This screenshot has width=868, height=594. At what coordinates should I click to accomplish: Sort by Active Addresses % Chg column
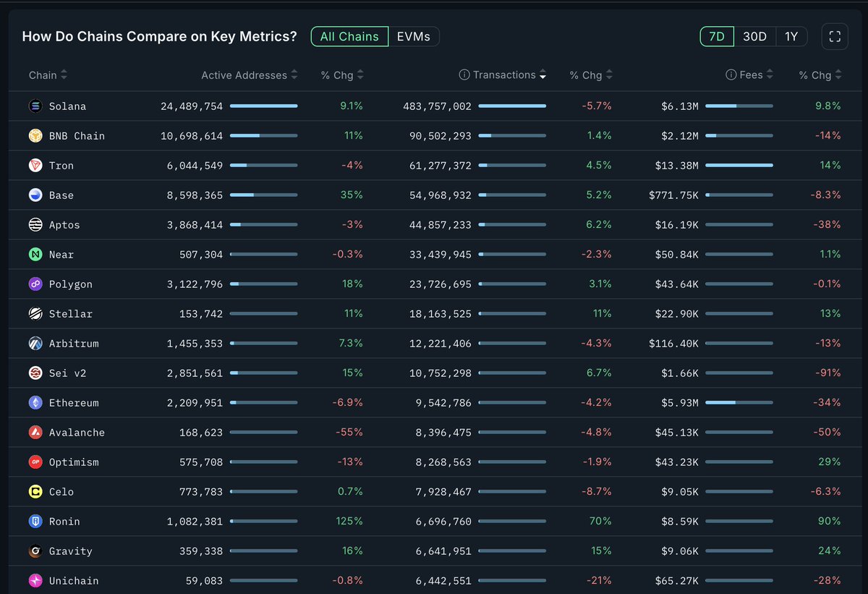click(342, 75)
